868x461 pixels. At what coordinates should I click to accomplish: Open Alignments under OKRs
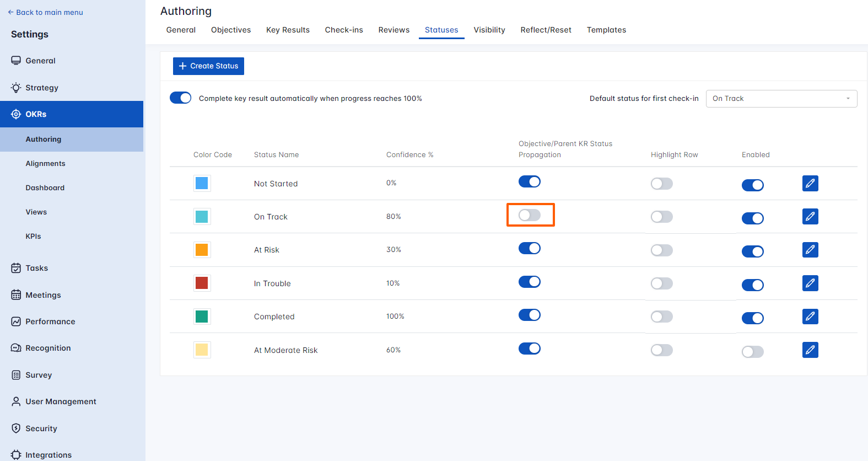[x=45, y=164]
